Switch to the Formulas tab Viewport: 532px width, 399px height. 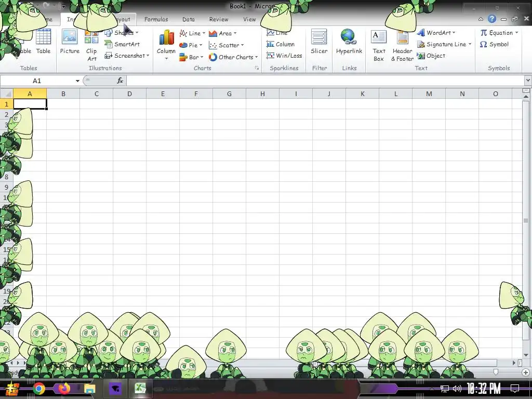click(156, 19)
